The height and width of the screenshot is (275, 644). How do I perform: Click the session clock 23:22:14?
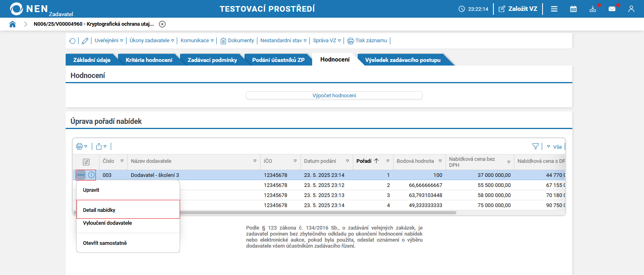(x=473, y=9)
